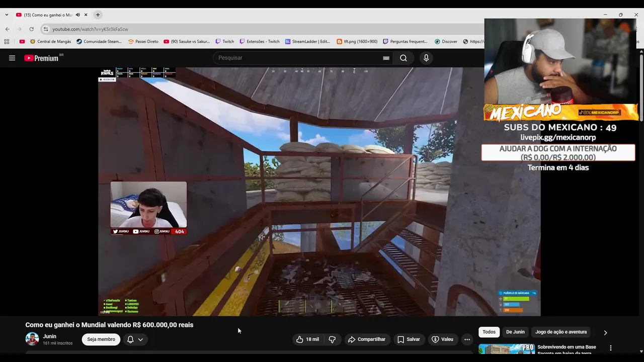Open the YouTube hamburger guide menu
The image size is (644, 362).
12,58
